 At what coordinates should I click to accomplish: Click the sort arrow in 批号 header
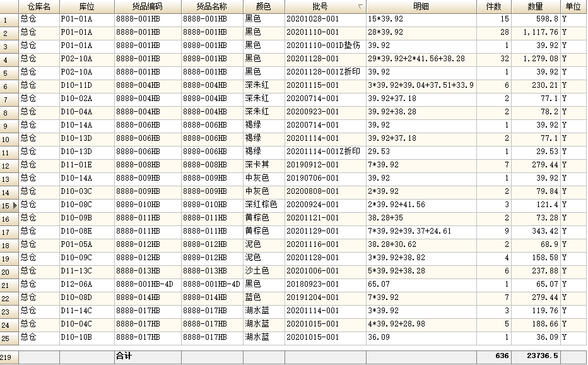(360, 7)
